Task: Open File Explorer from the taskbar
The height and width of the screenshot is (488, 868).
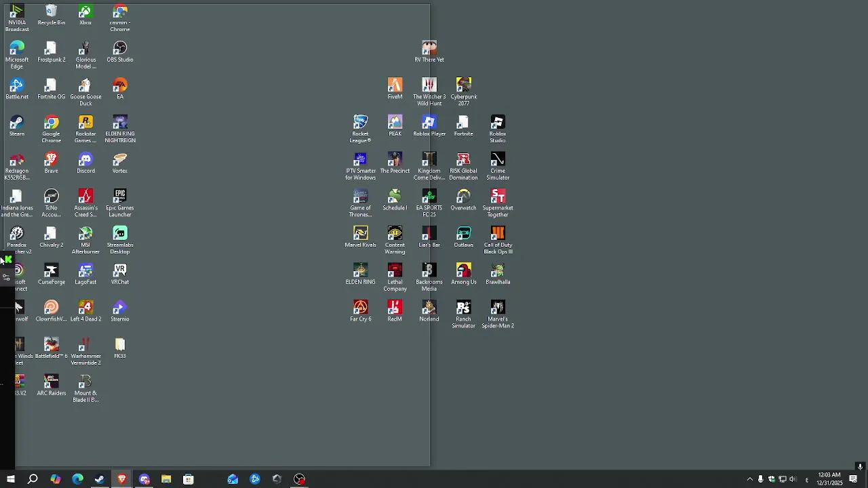Action: pos(166,479)
